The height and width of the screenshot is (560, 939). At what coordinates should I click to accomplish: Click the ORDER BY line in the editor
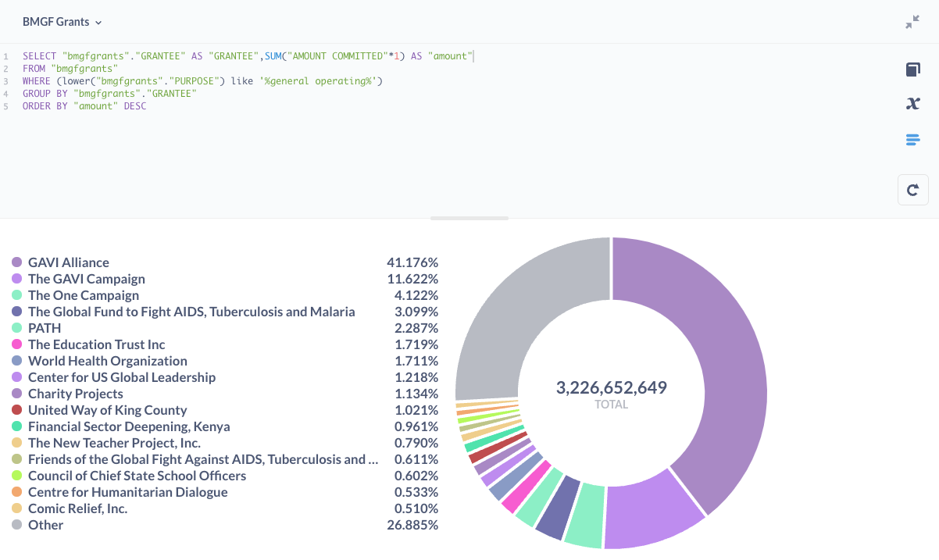[84, 106]
